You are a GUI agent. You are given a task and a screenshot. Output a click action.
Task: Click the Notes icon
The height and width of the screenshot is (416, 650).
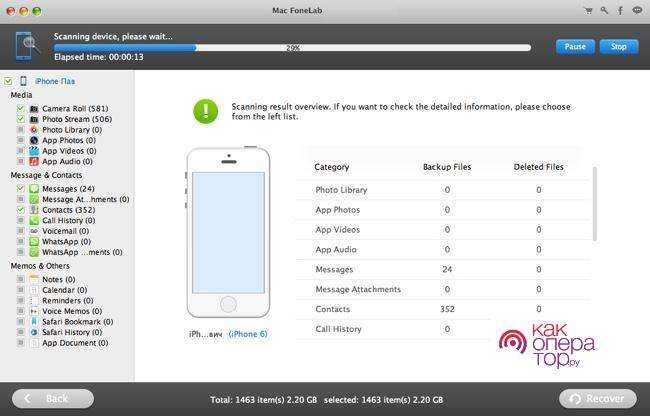[34, 280]
